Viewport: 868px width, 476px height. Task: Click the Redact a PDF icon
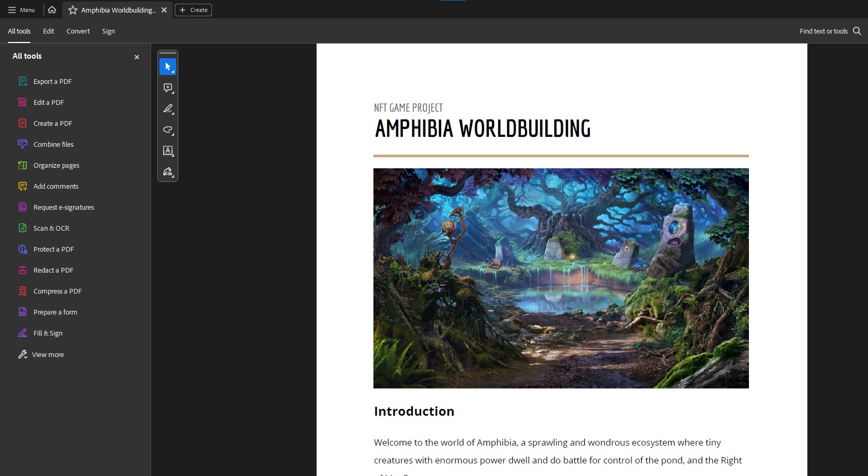point(23,270)
